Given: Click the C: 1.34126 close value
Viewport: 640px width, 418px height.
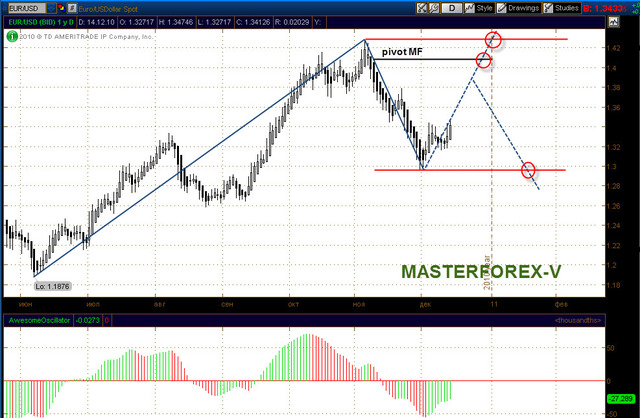Looking at the screenshot, I should (x=253, y=22).
